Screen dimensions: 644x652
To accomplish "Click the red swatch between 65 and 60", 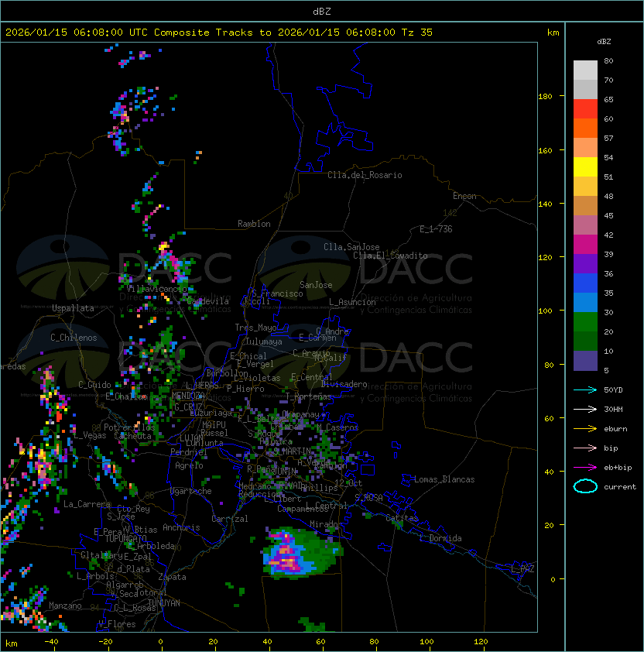I will click(585, 108).
